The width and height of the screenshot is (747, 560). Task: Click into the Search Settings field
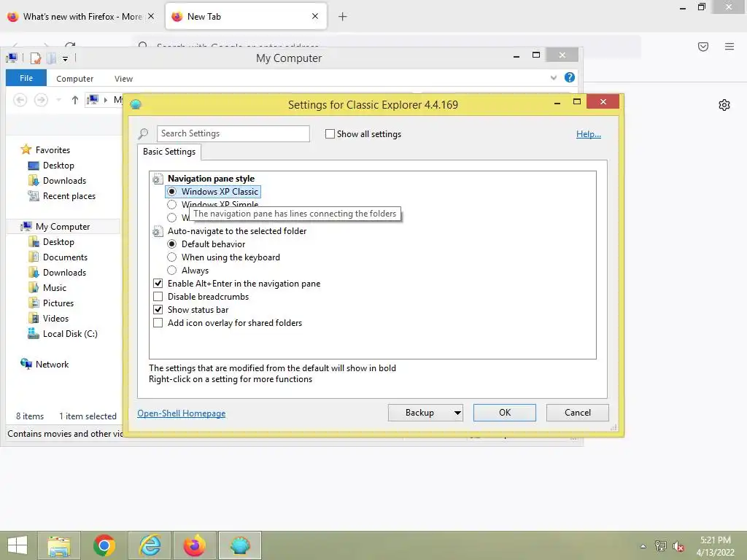233,134
